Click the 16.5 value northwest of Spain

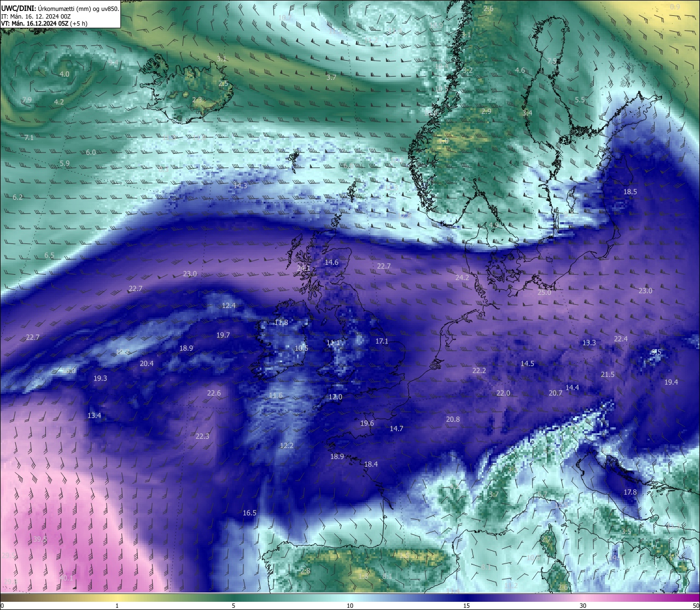point(249,513)
